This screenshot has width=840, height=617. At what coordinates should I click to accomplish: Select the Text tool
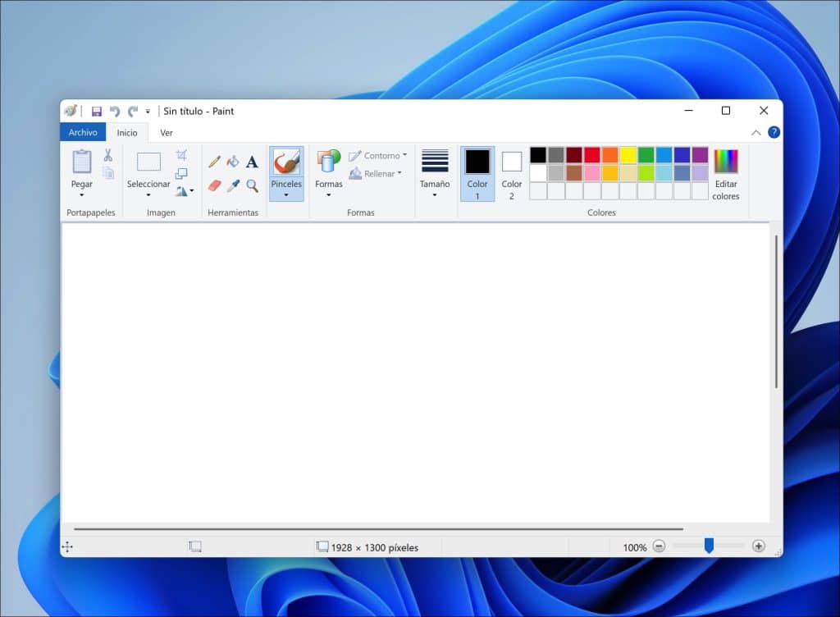pos(252,162)
